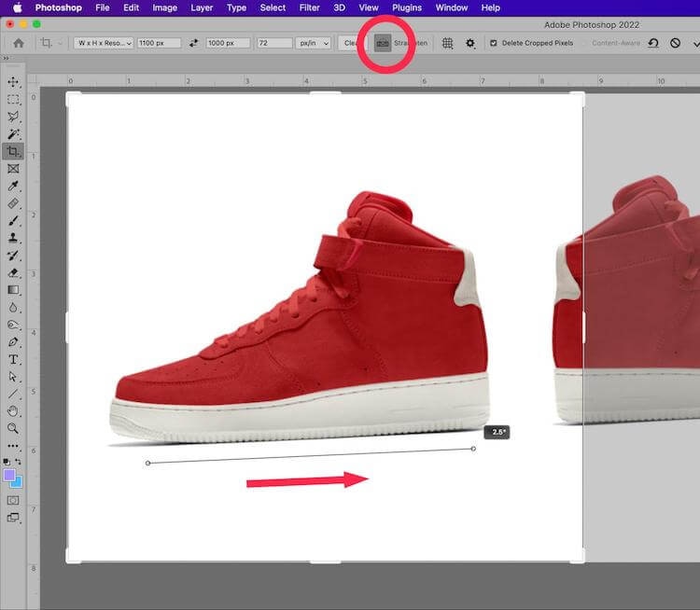This screenshot has height=610, width=700.
Task: Open the W x H x Resolution preset dropdown
Action: click(x=105, y=43)
